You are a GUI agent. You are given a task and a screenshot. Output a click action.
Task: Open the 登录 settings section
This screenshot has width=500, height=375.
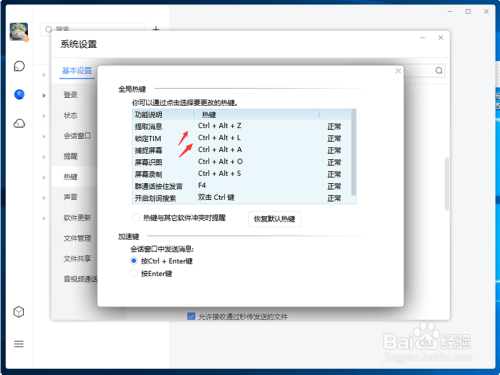pos(71,95)
